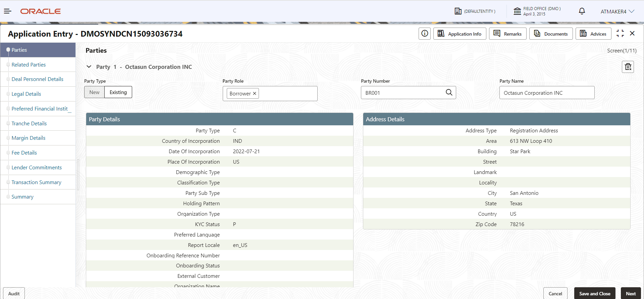Open the information icon button
The image size is (644, 299).
point(425,34)
